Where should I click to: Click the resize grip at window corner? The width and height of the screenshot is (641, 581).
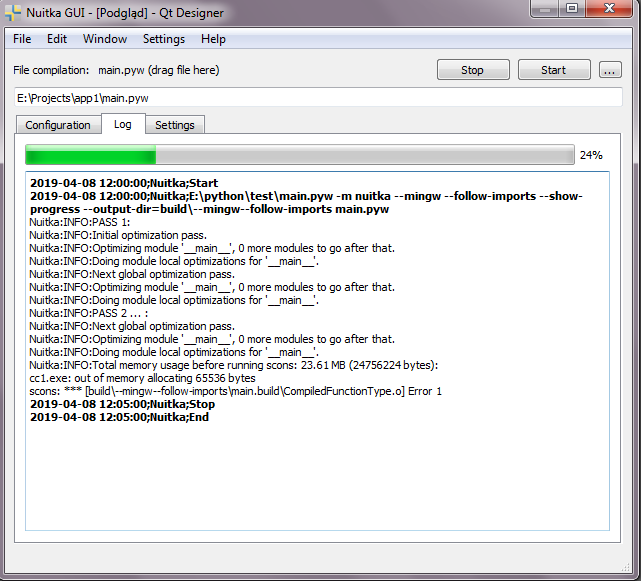625,567
